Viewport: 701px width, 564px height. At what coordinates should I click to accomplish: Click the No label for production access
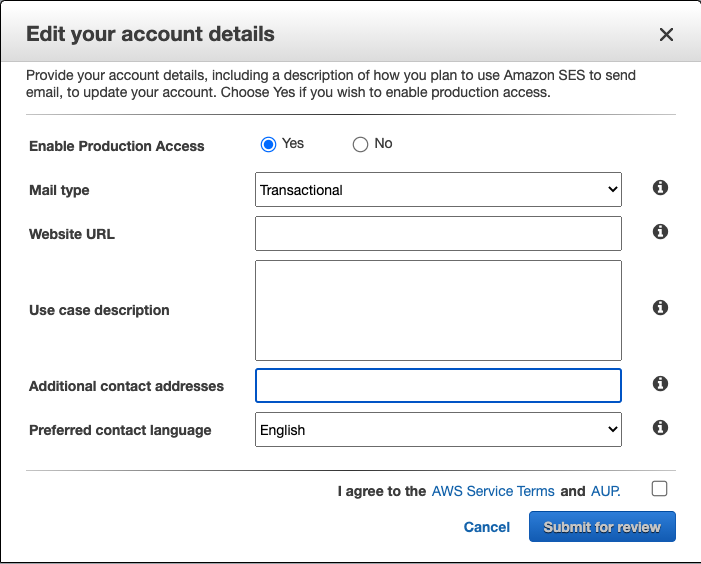click(x=383, y=144)
